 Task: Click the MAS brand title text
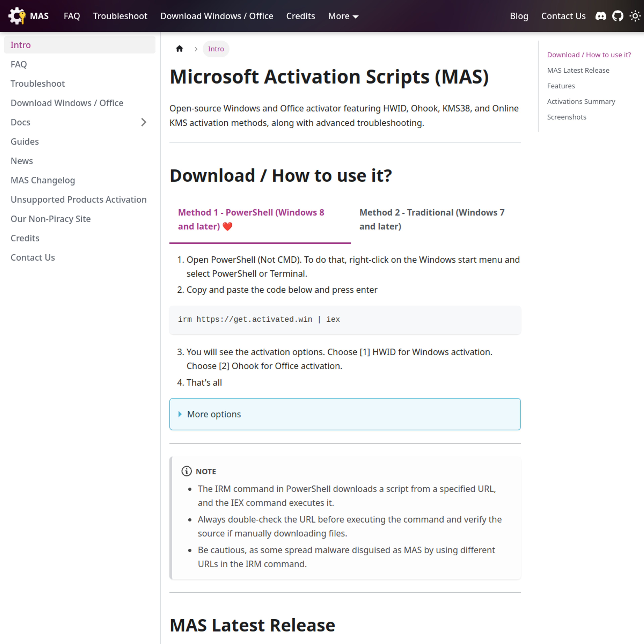coord(39,16)
